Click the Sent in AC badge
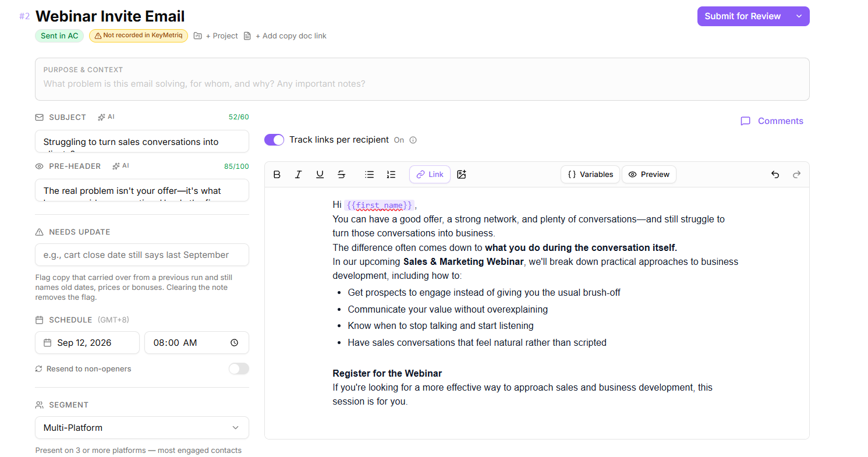Viewport: 868px width, 457px height. point(59,36)
